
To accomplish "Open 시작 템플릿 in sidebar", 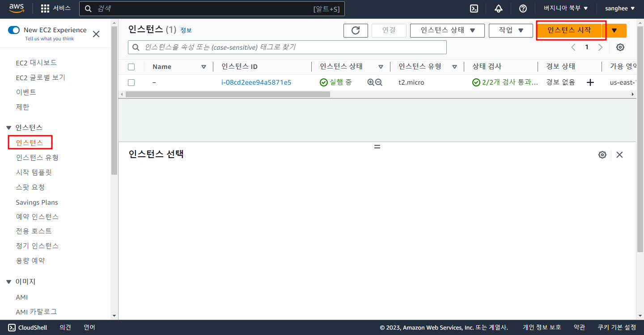I will pyautogui.click(x=34, y=172).
